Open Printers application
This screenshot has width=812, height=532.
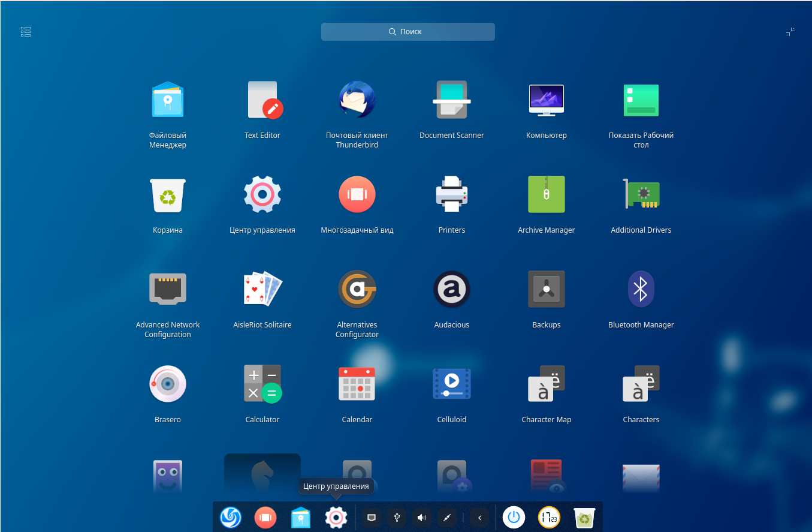(x=452, y=194)
